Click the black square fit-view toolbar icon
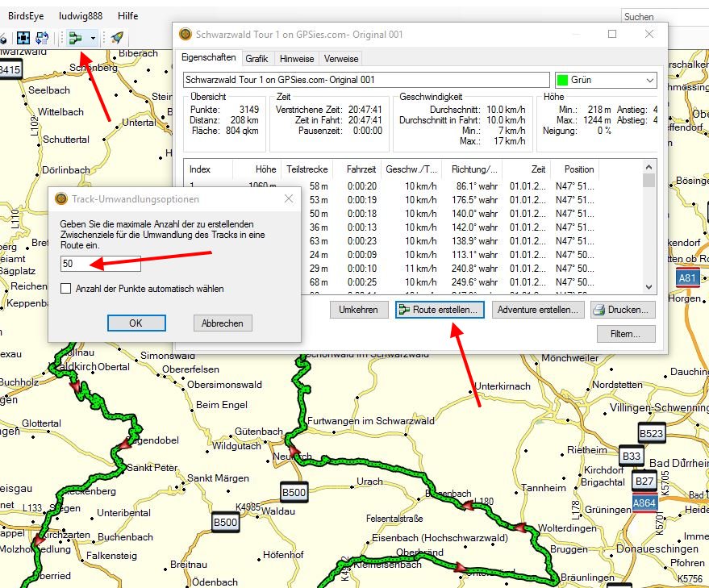709x588 pixels. 23,38
